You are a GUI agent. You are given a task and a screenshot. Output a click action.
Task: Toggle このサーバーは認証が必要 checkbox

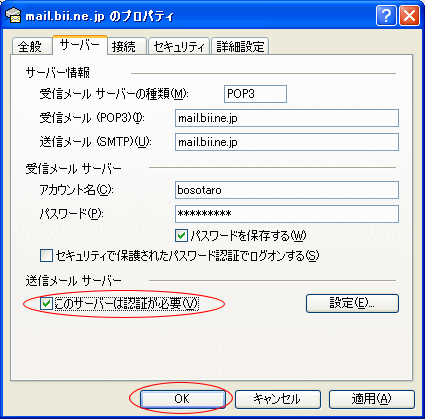(46, 303)
